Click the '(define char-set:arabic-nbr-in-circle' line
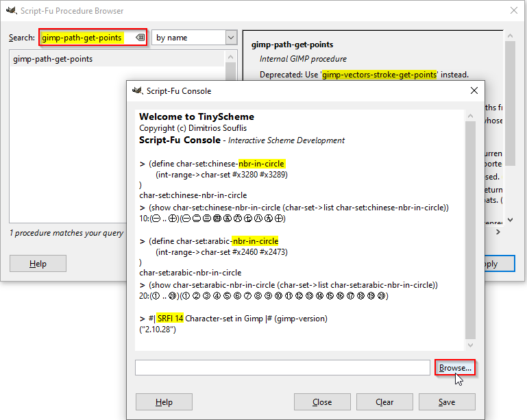Screen dimensions: 527x420 (209, 241)
